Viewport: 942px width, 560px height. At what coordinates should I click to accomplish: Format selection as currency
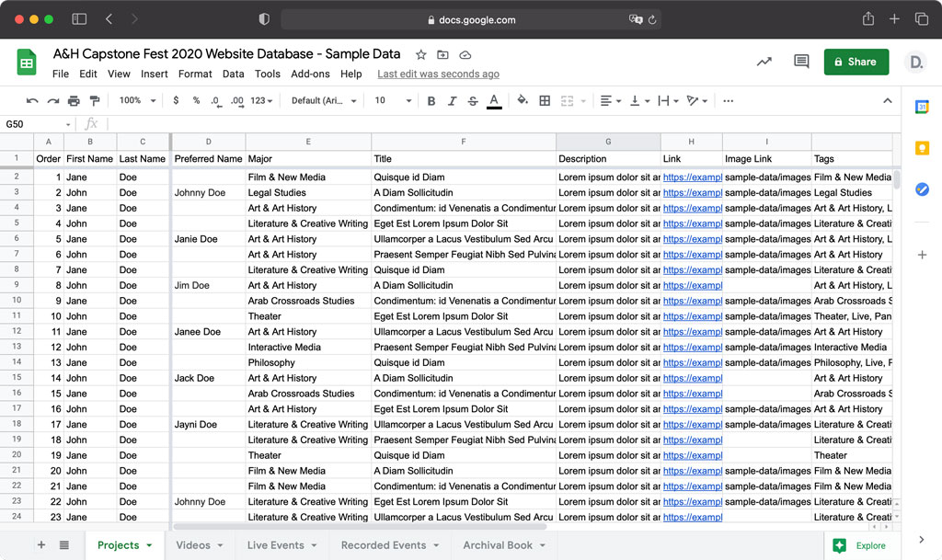tap(174, 100)
